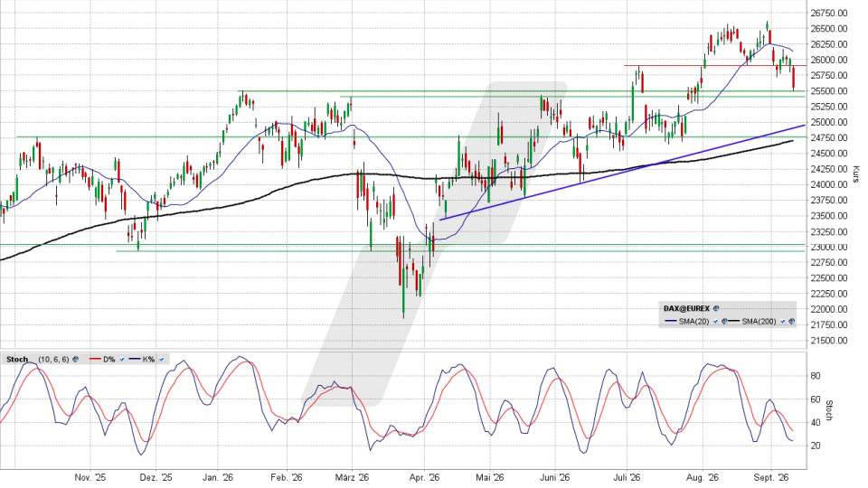Toggle SMA(20) visibility checkbox

coord(716,322)
